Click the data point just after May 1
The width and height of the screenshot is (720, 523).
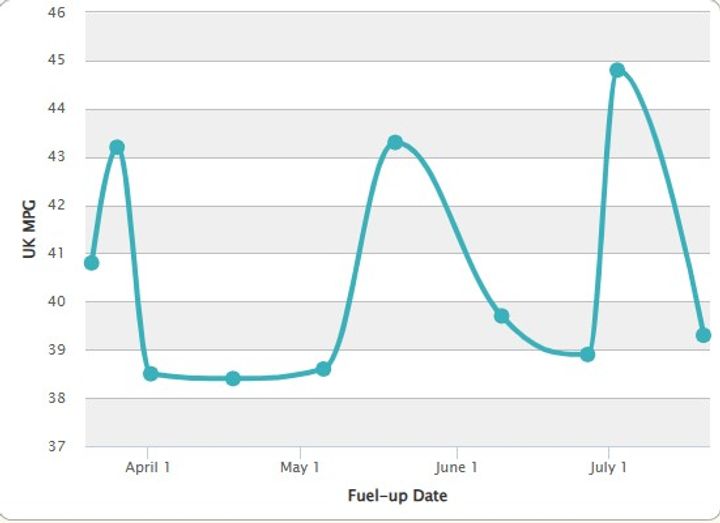(x=323, y=369)
